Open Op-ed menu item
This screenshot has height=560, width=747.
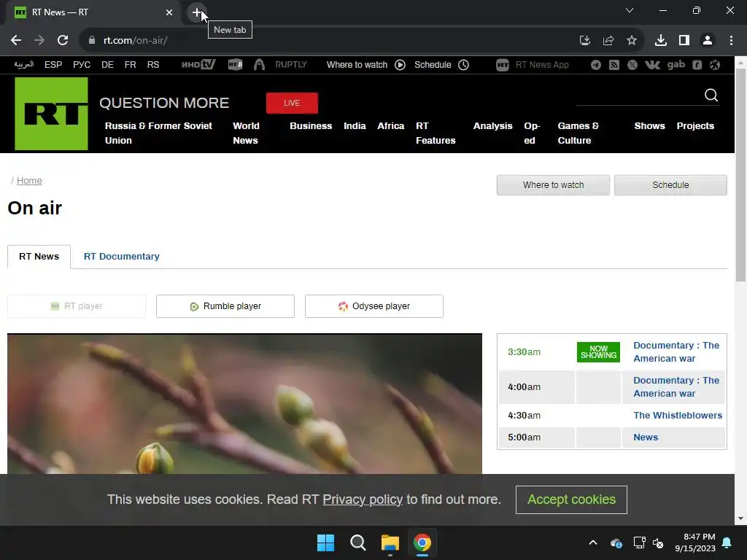[532, 133]
